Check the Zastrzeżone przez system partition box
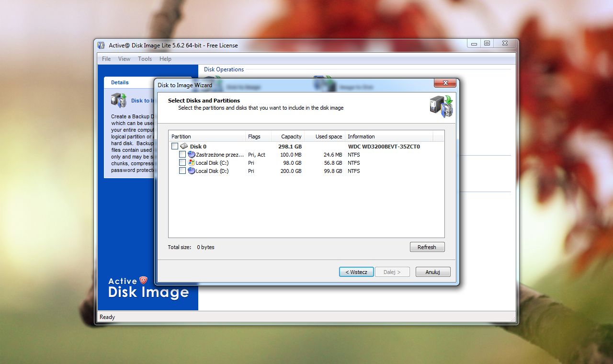Image resolution: width=613 pixels, height=364 pixels. [x=182, y=154]
